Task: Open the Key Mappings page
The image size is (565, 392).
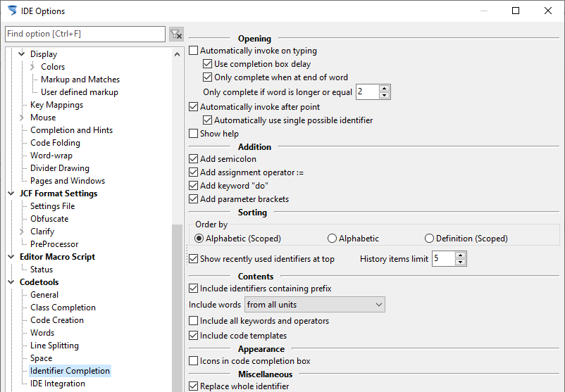Action: pyautogui.click(x=56, y=105)
